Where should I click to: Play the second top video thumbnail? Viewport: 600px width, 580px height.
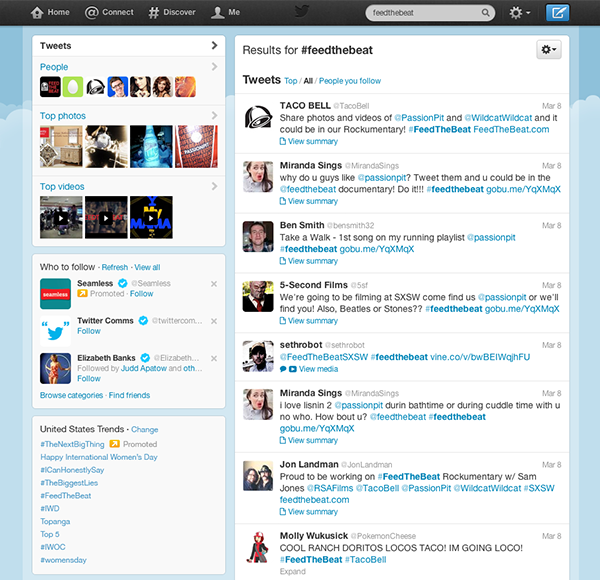coord(106,217)
